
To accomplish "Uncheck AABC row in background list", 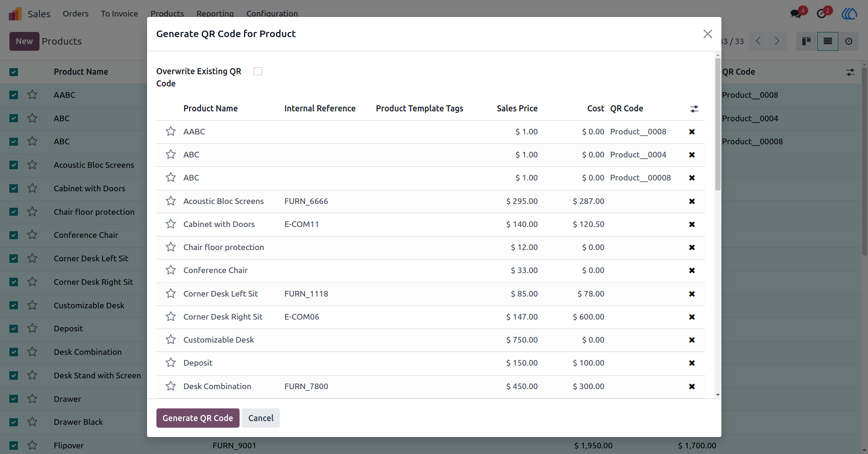I will coord(14,95).
